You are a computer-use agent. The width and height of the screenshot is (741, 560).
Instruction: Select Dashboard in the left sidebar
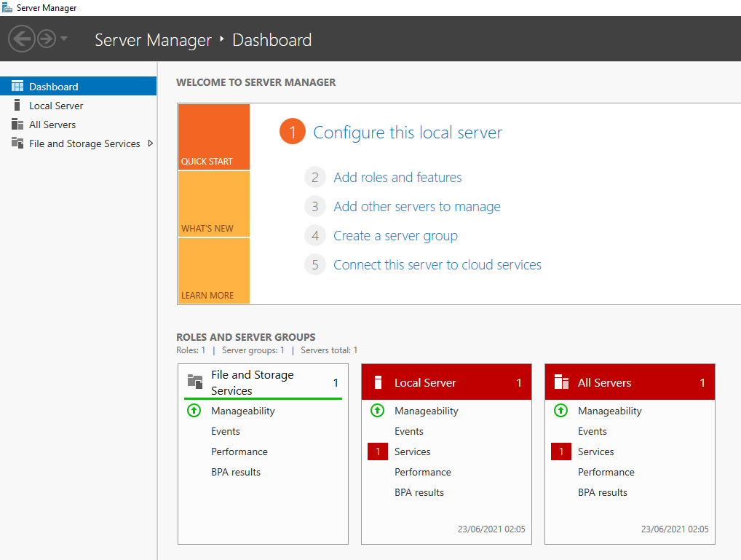(53, 87)
